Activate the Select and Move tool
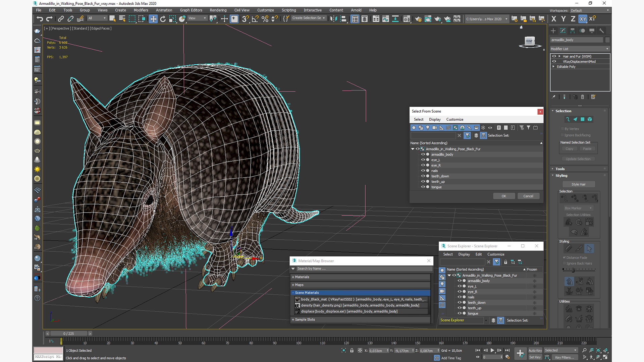Image resolution: width=644 pixels, height=362 pixels. [x=153, y=19]
